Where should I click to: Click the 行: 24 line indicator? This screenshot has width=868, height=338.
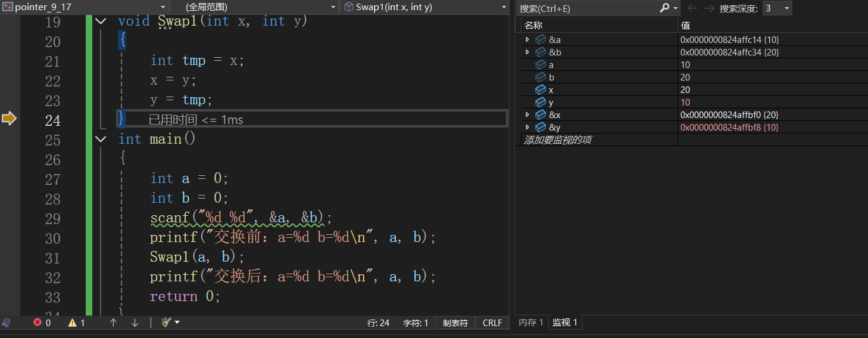(379, 323)
